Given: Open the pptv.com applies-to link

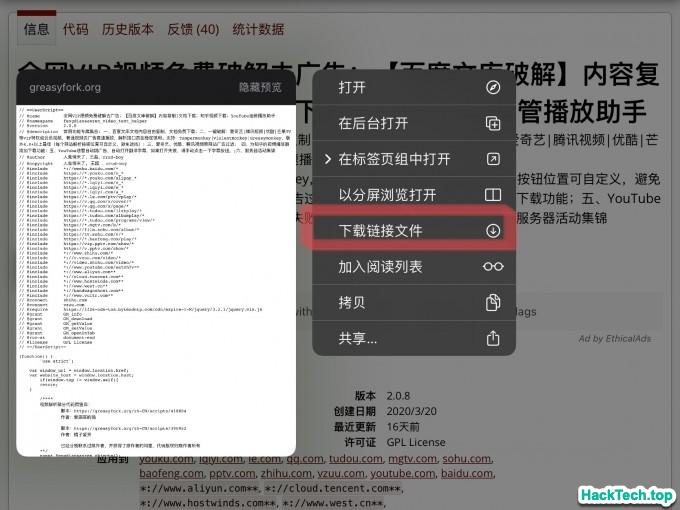Looking at the screenshot, I should tap(232, 474).
